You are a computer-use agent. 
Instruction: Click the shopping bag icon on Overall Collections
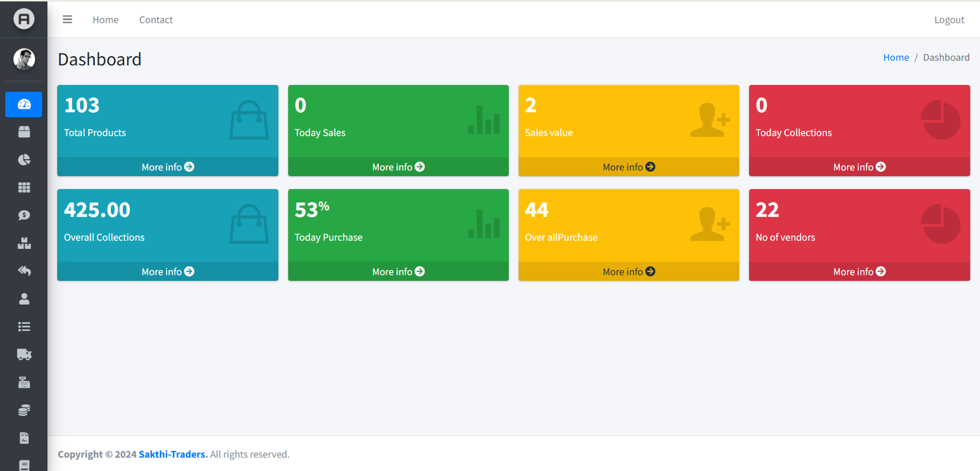(x=249, y=224)
